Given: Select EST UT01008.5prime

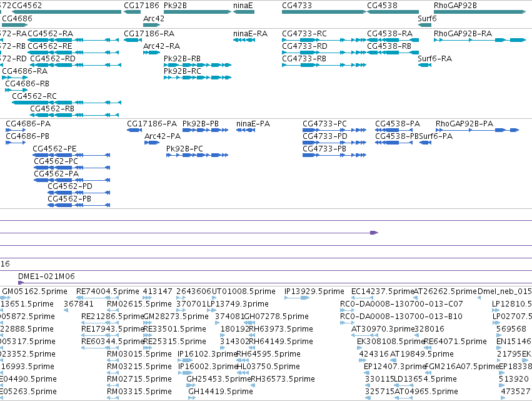Looking at the screenshot, I should click(x=244, y=292).
